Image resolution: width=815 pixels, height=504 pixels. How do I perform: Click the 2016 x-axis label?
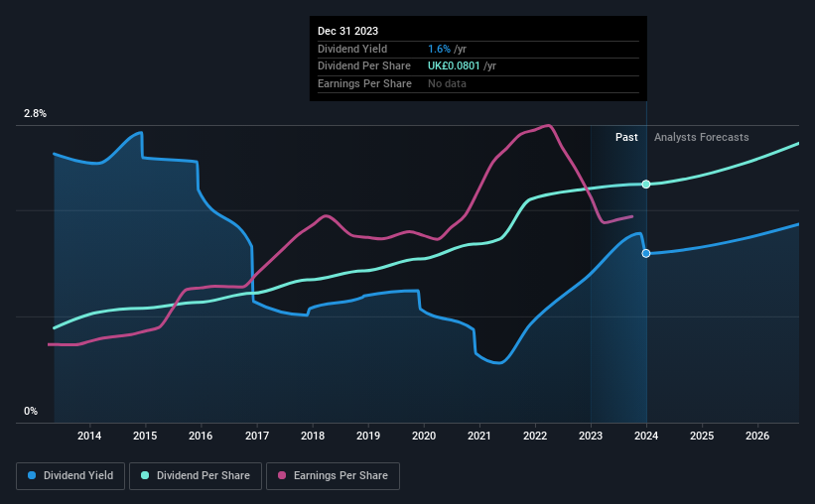201,436
